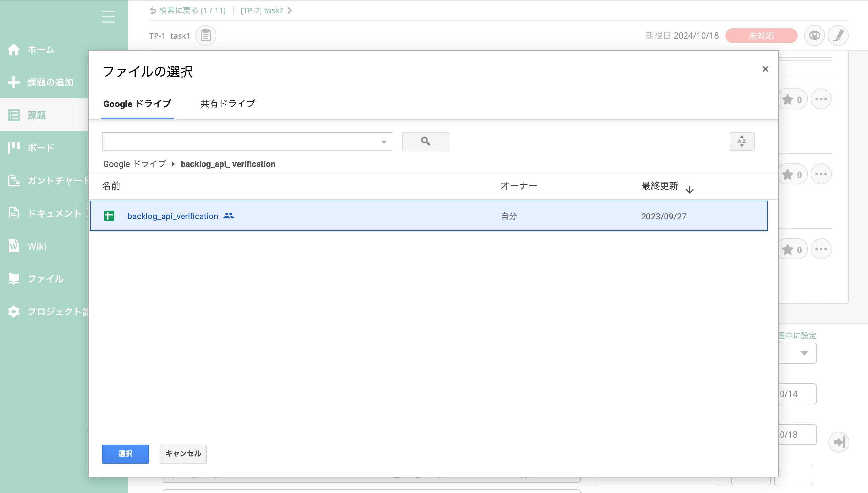The height and width of the screenshot is (493, 868).
Task: Switch to the 共有ドライブ tab
Action: 228,104
